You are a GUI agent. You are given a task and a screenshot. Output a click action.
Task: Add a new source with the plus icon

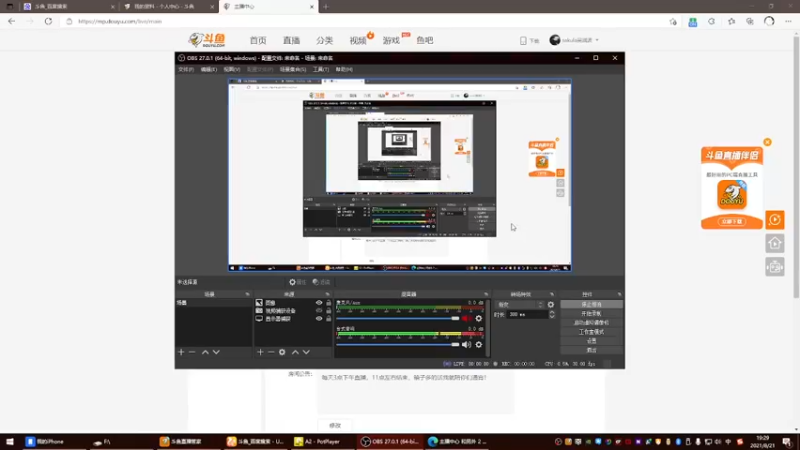pos(260,352)
